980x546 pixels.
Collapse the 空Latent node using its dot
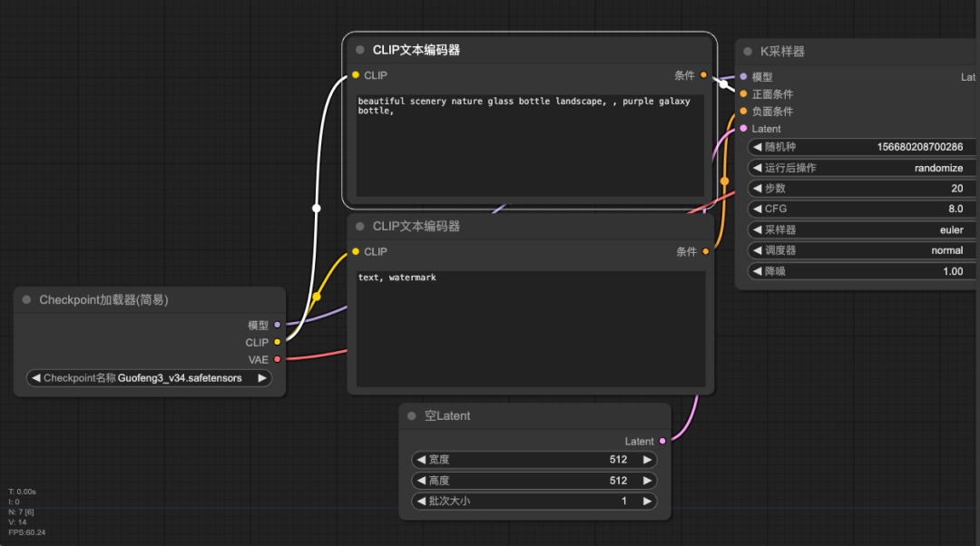click(412, 415)
